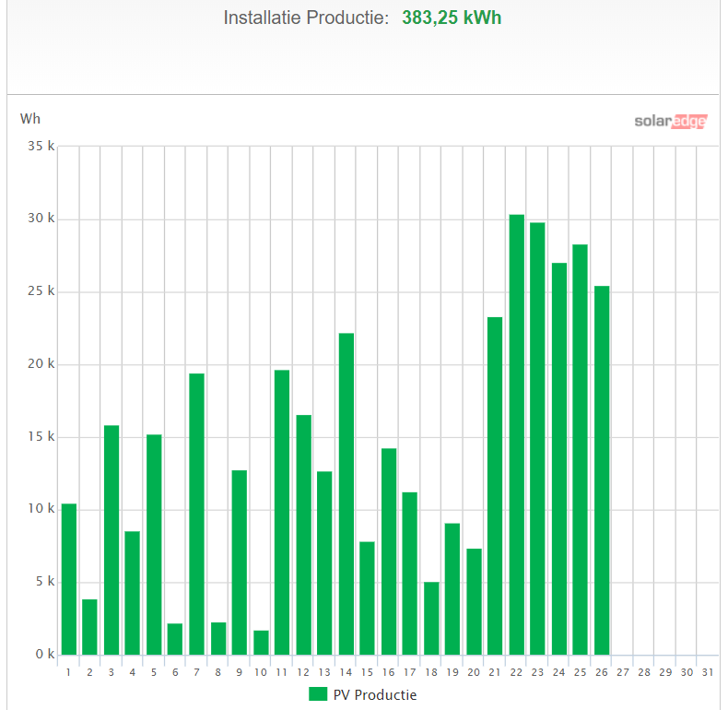Select the short bar for day 10
This screenshot has width=728, height=710.
pos(261,643)
